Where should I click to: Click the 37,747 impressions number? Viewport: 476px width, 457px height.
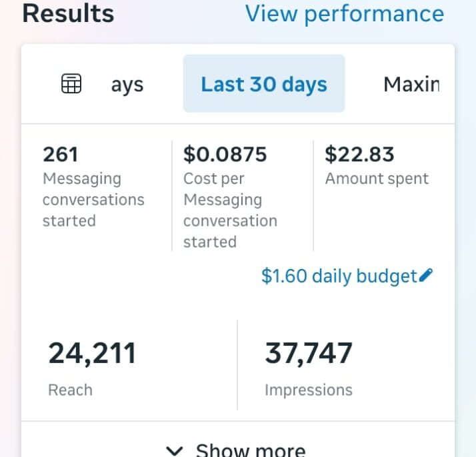[x=309, y=353]
